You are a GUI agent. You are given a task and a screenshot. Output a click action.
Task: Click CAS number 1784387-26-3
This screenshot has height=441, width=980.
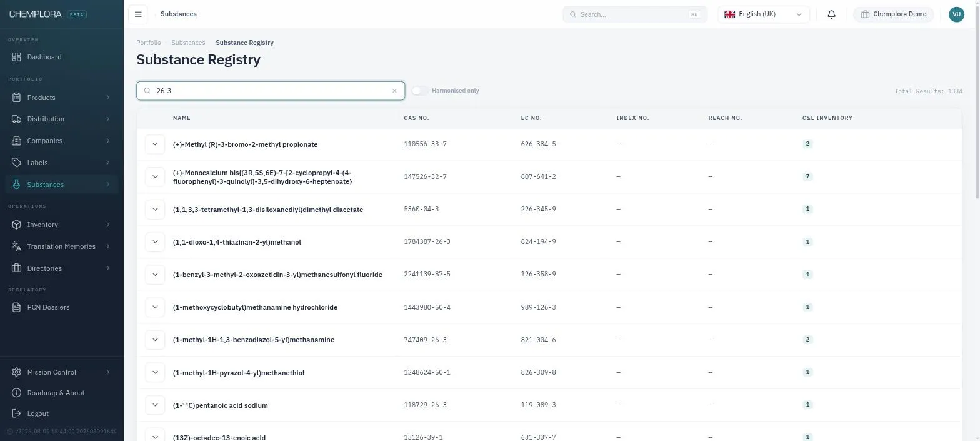(x=427, y=241)
